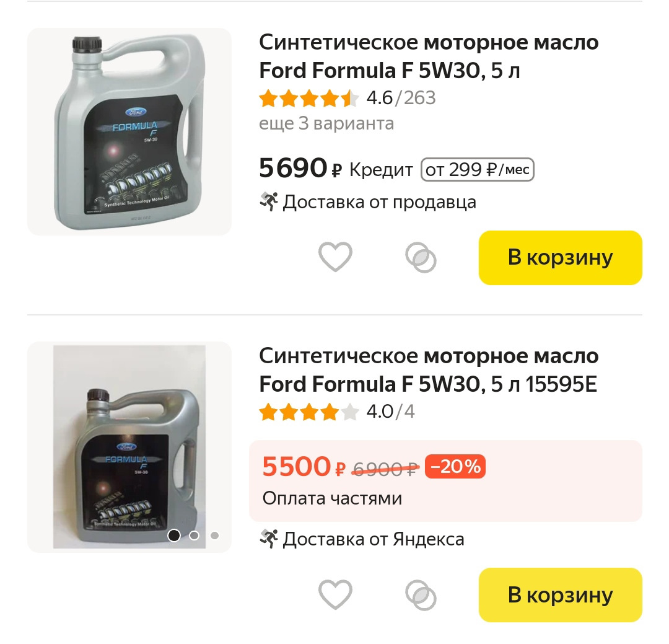The image size is (669, 644).
Task: Open the first Ford Formula F product title
Action: tap(429, 56)
